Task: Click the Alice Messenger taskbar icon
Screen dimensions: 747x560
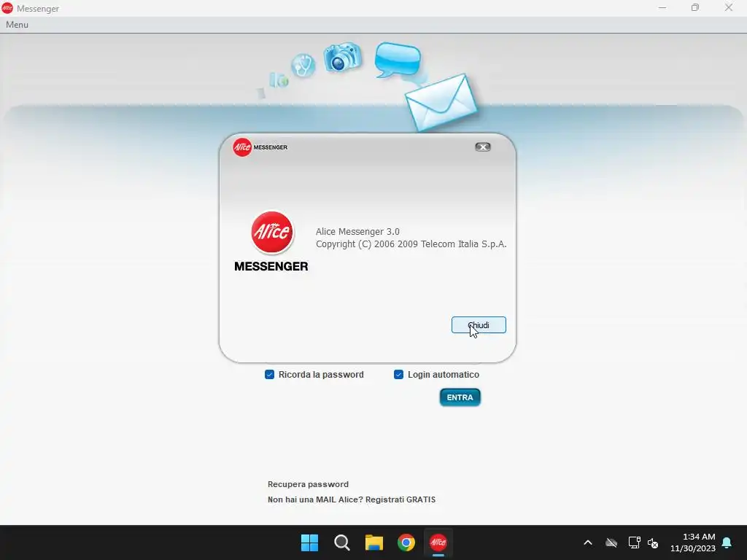Action: (x=438, y=542)
